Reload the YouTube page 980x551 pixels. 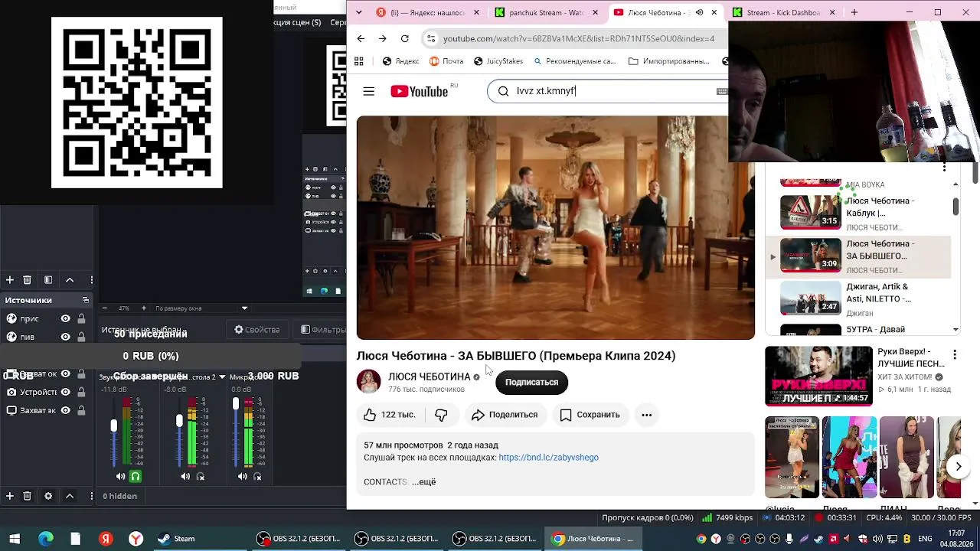click(x=404, y=38)
